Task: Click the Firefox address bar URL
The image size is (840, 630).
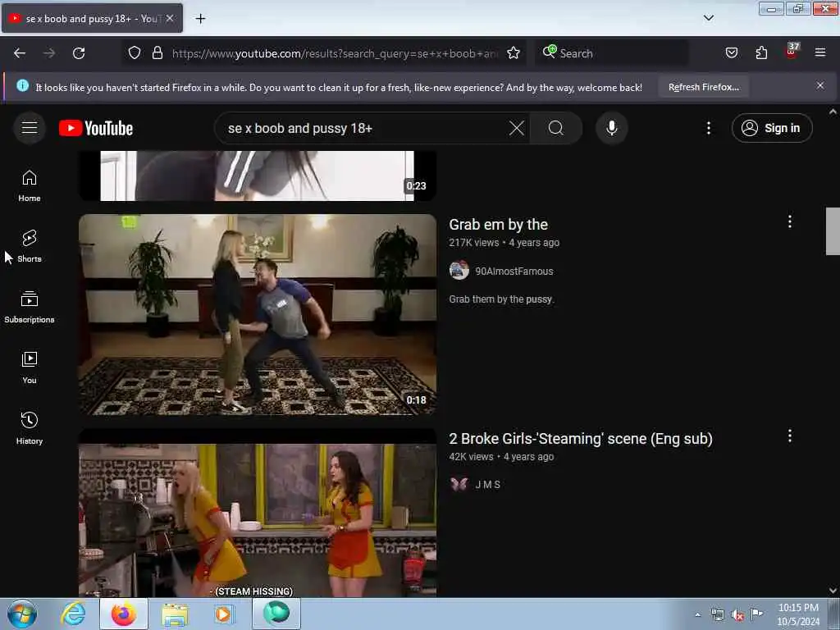Action: (335, 53)
